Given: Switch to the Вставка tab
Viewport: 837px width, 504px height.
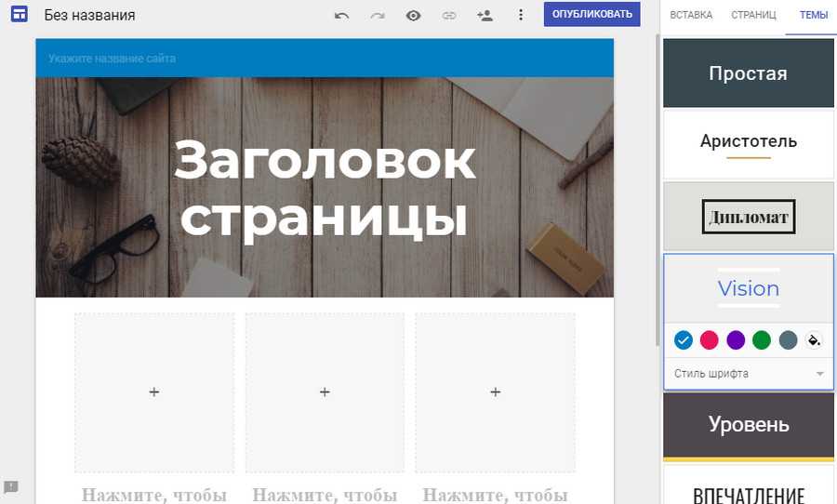Looking at the screenshot, I should click(691, 15).
